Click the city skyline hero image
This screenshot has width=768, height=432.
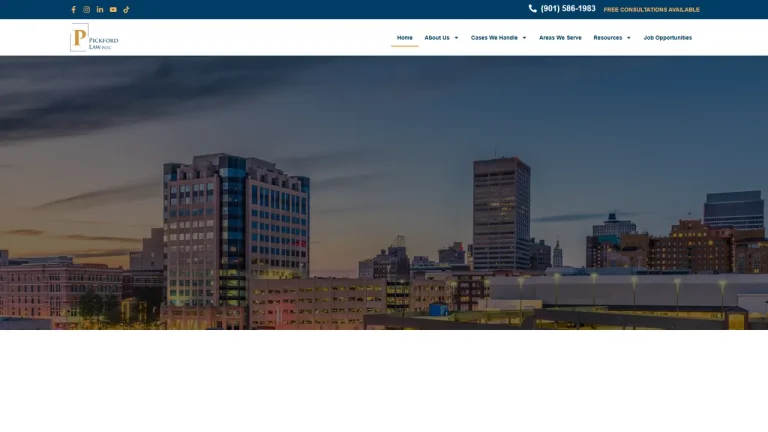click(x=384, y=192)
